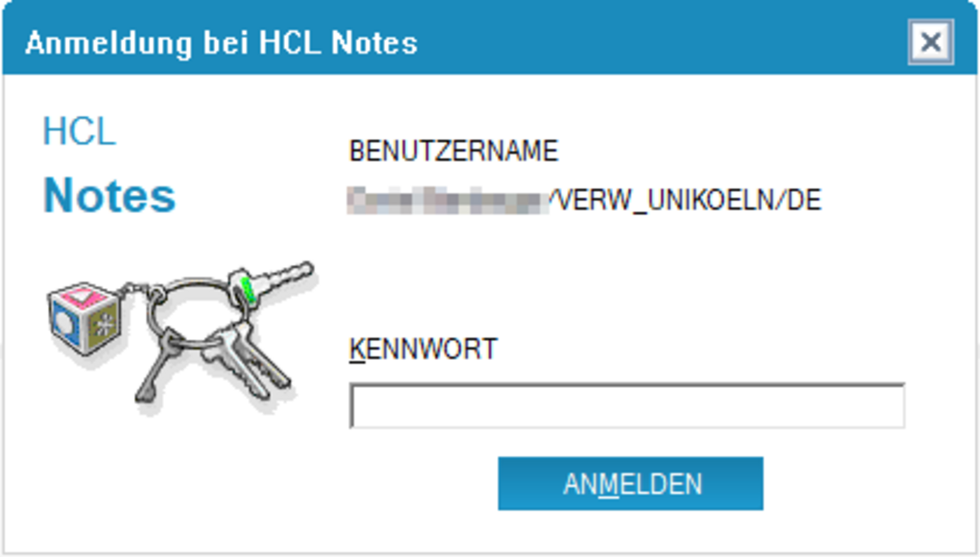Viewport: 980px width, 557px height.
Task: Click the keychain cube charm icon
Action: pos(84,318)
